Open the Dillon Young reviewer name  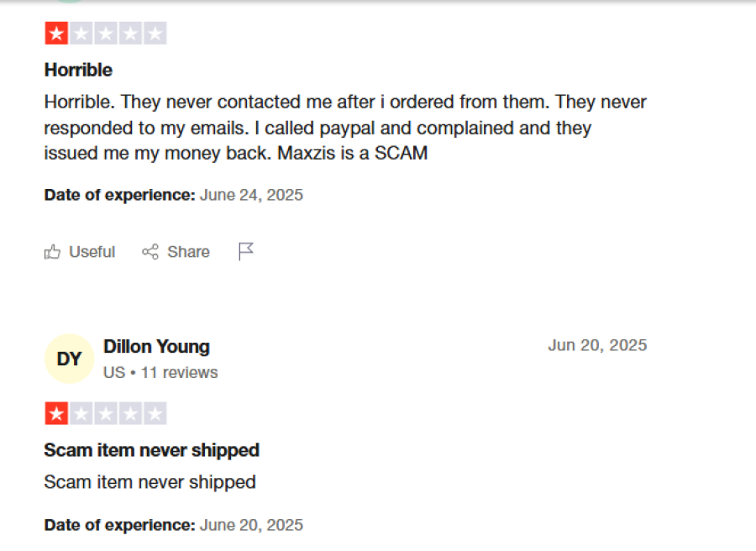(x=156, y=346)
